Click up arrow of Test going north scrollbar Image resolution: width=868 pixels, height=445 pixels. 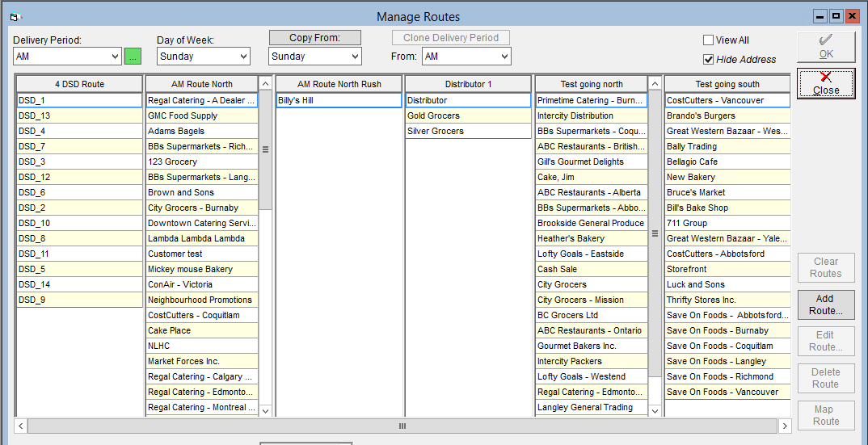[655, 83]
